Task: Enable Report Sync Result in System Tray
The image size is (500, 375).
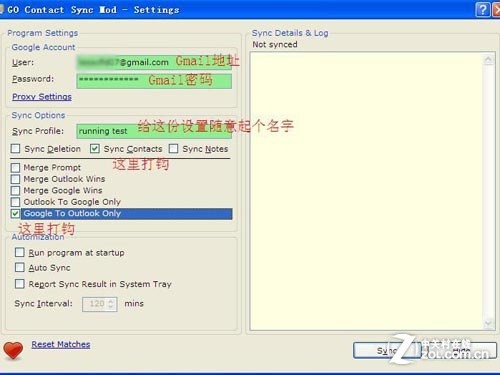Action: click(20, 284)
